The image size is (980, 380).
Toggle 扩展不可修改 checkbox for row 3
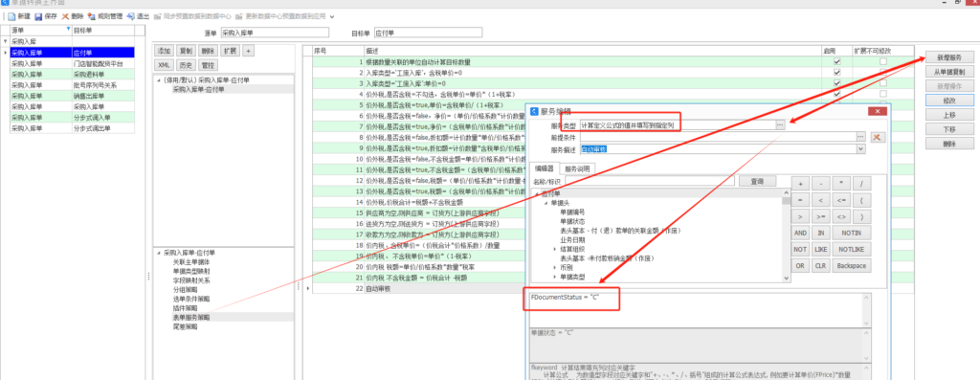tap(882, 83)
